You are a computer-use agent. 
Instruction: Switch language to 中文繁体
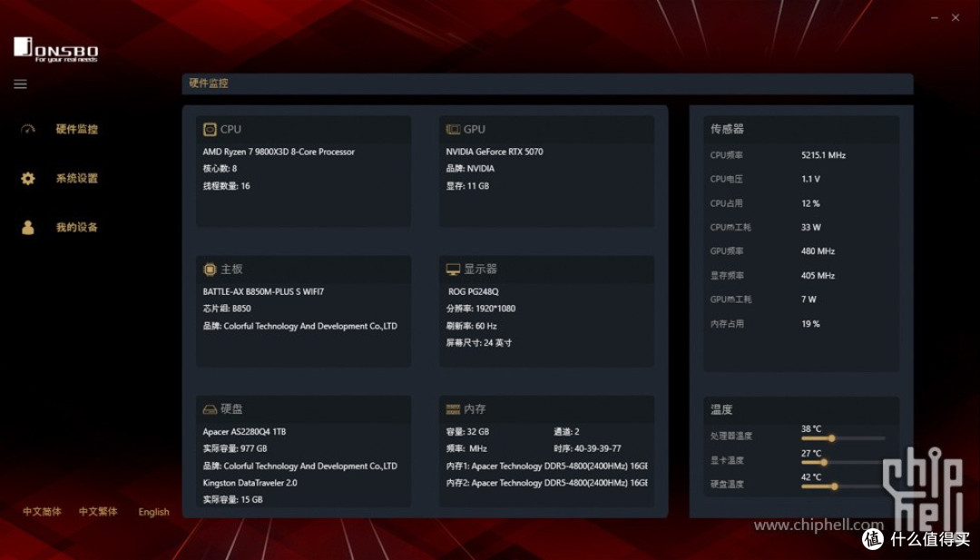pos(97,511)
